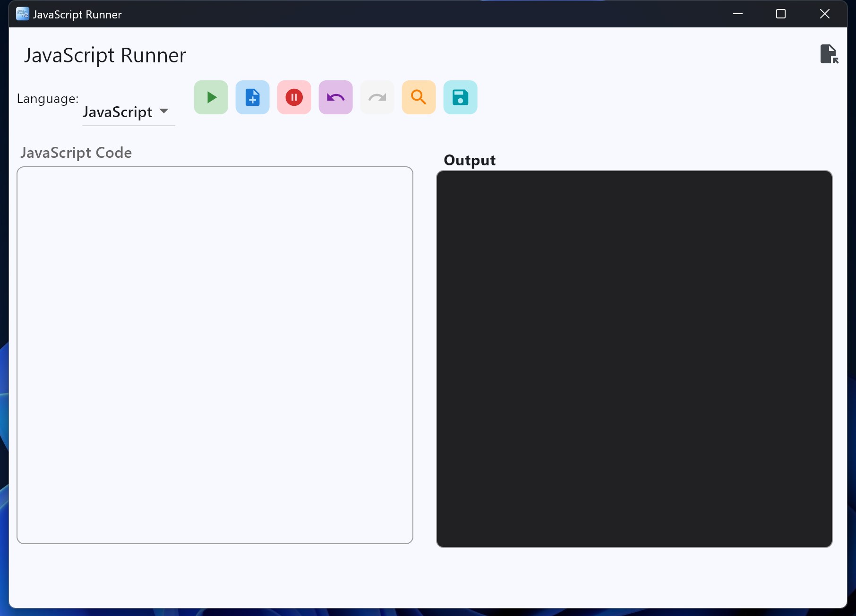Click the JavaScript Runner icon in title bar
The width and height of the screenshot is (856, 616).
[22, 14]
